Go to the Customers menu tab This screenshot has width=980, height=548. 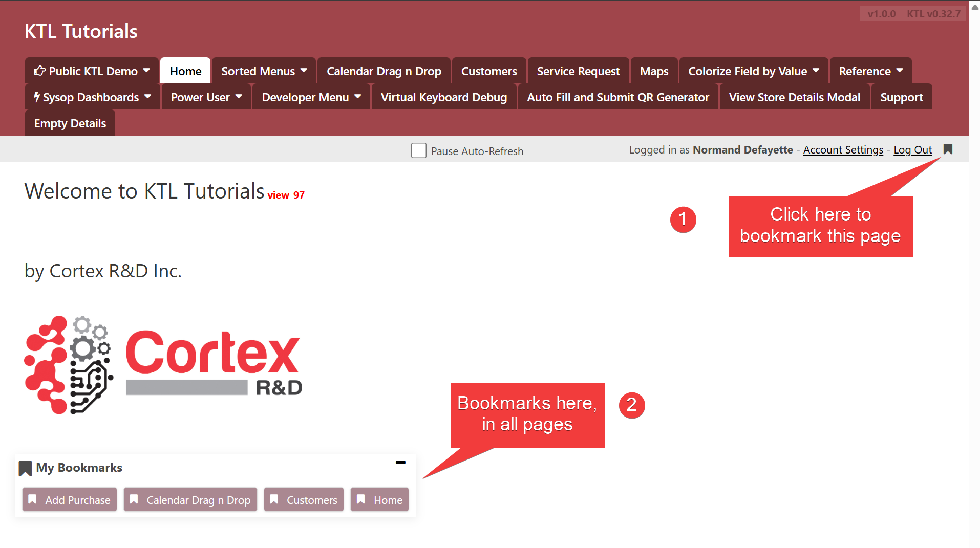489,71
